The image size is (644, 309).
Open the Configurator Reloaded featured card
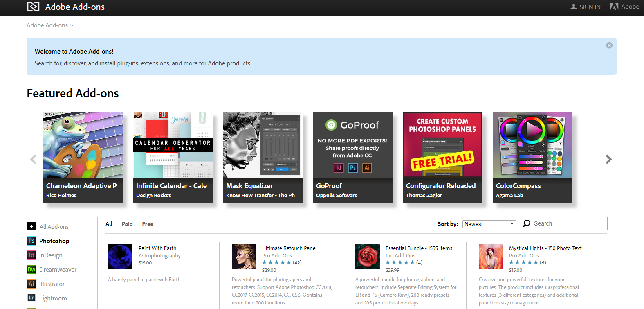pos(442,158)
